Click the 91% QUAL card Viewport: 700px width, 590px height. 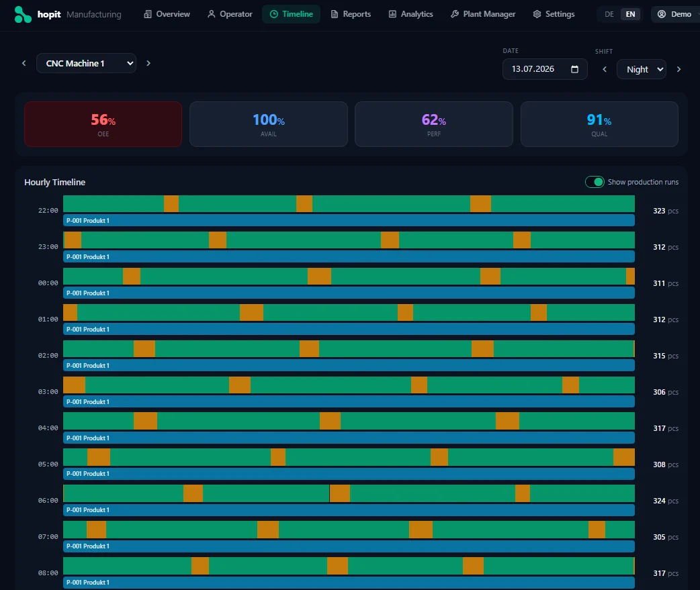coord(599,124)
